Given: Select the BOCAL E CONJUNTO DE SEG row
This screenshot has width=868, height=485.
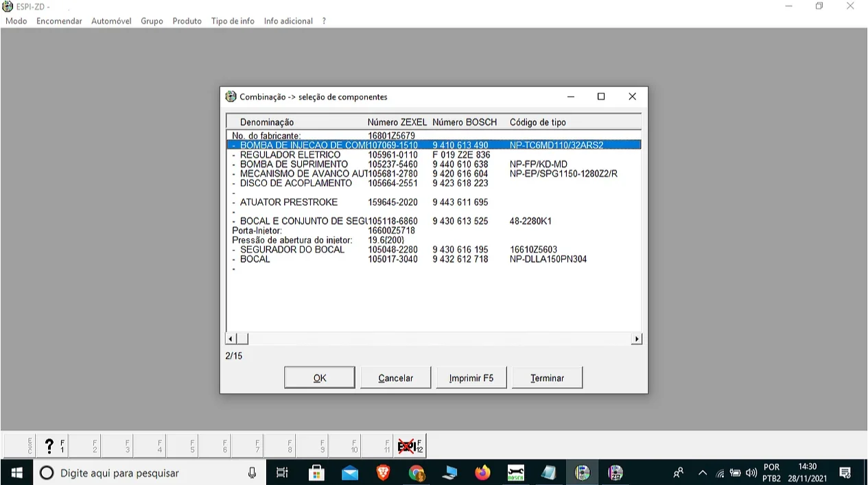Looking at the screenshot, I should pyautogui.click(x=434, y=222).
